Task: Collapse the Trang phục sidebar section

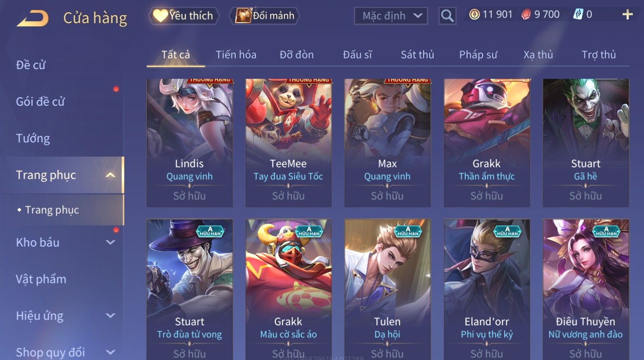Action: pos(110,175)
